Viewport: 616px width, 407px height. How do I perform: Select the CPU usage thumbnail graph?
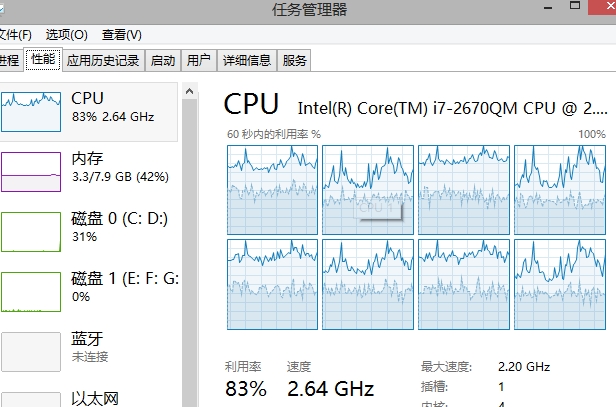(31, 112)
